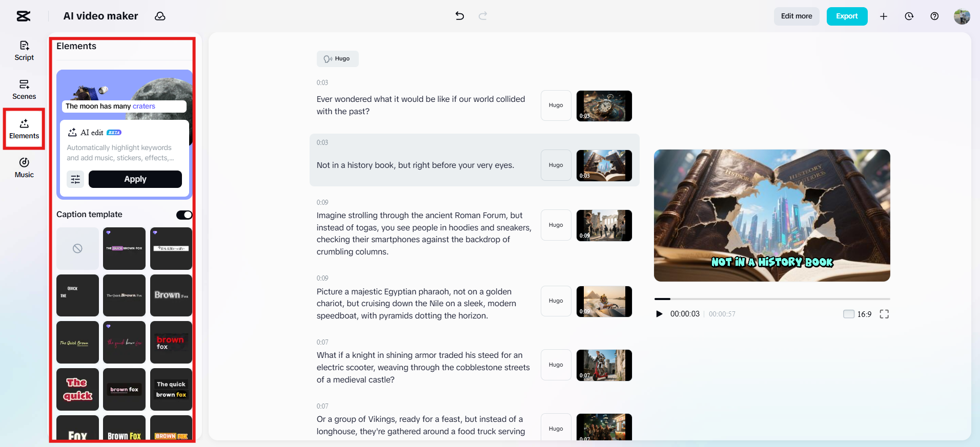Click the plus icon to create new
The image size is (980, 447).
click(884, 16)
